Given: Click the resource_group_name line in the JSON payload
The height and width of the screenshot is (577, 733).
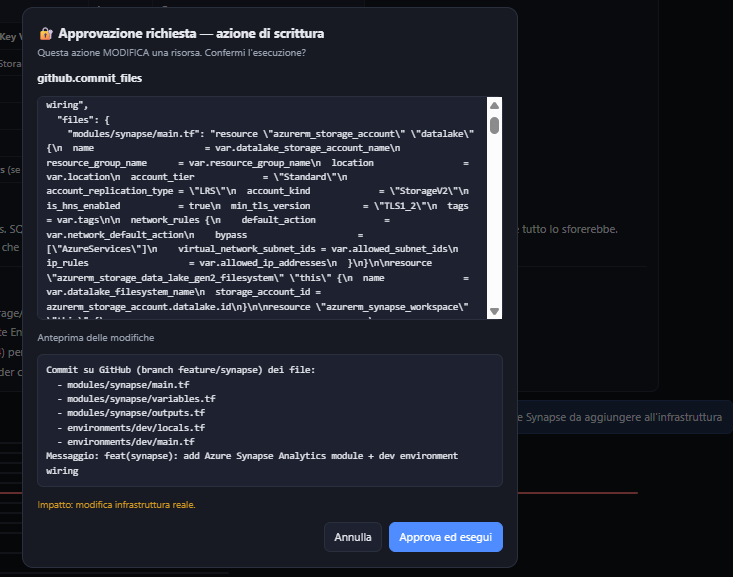Looking at the screenshot, I should 257,163.
